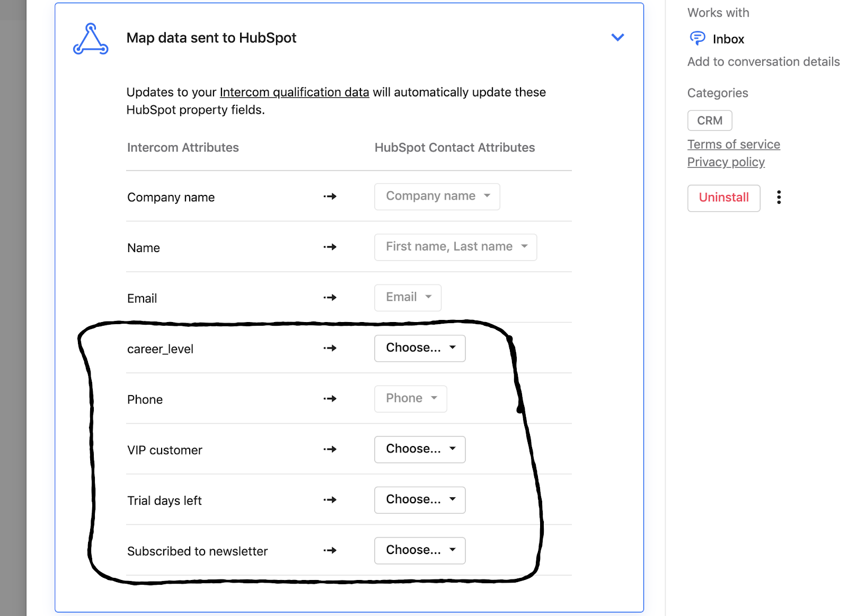Click the arrow icon in VIP customer row

point(330,449)
